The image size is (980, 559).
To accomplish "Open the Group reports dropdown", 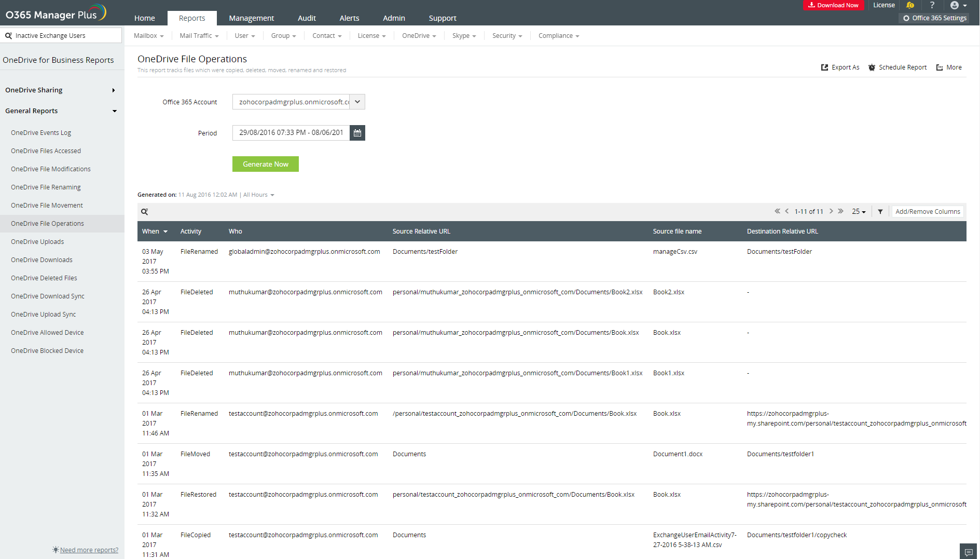I will click(283, 36).
